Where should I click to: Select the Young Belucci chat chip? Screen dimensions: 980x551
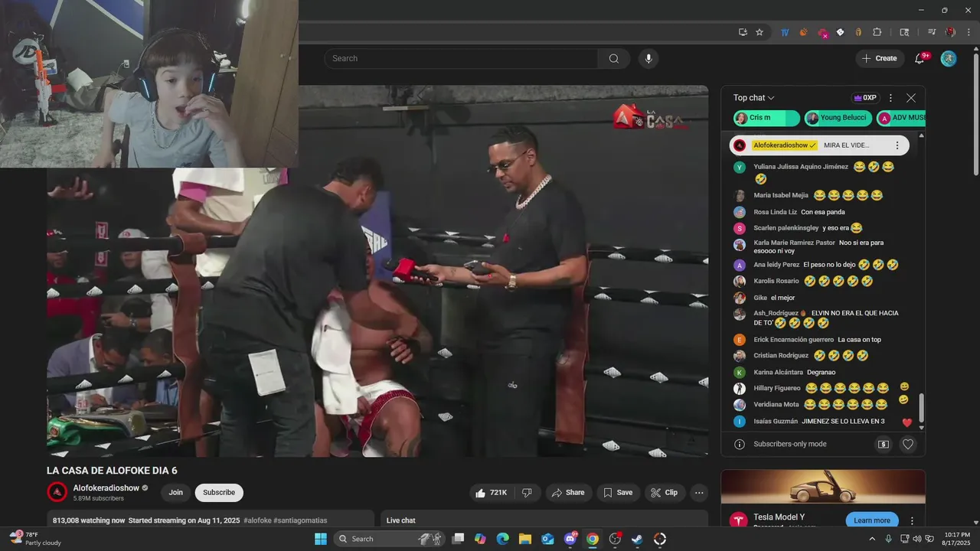click(838, 118)
